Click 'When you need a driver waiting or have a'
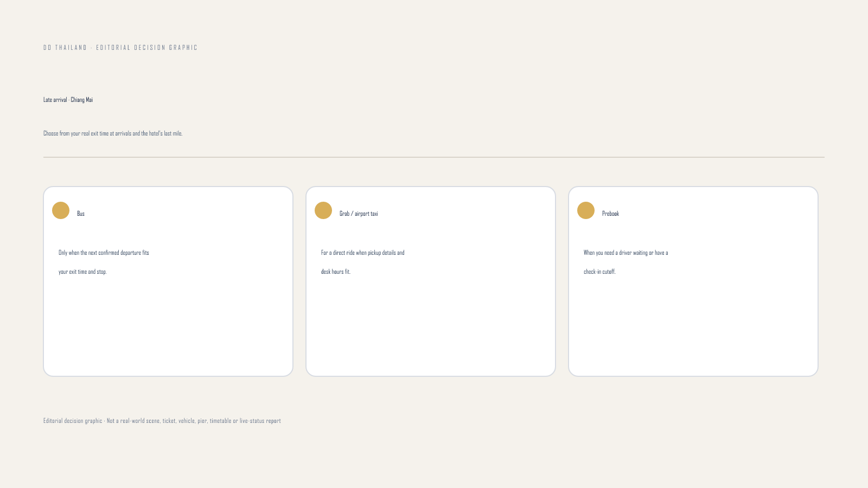868x488 pixels. [626, 253]
